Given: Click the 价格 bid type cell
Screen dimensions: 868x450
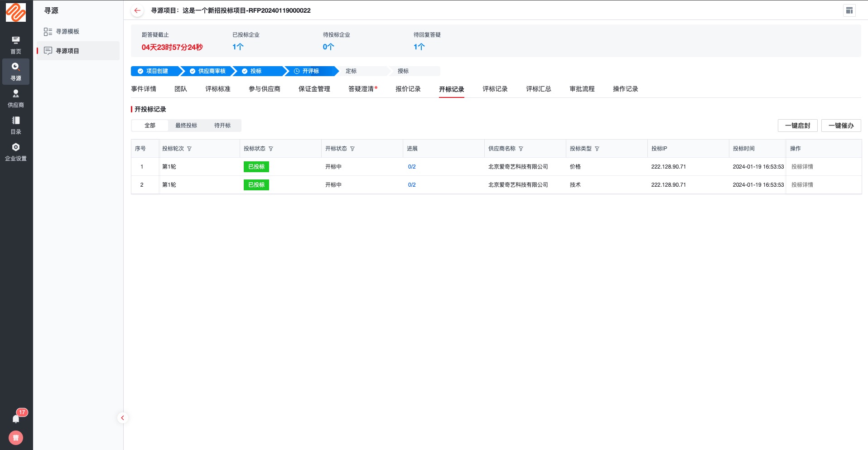Looking at the screenshot, I should (x=575, y=167).
